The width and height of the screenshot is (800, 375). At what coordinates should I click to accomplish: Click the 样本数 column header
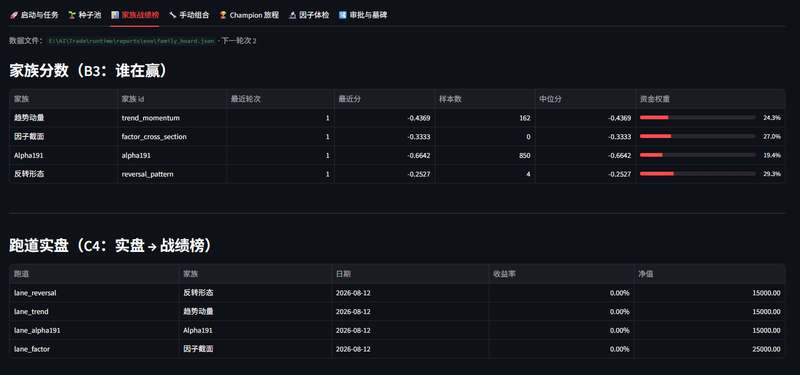pos(485,99)
